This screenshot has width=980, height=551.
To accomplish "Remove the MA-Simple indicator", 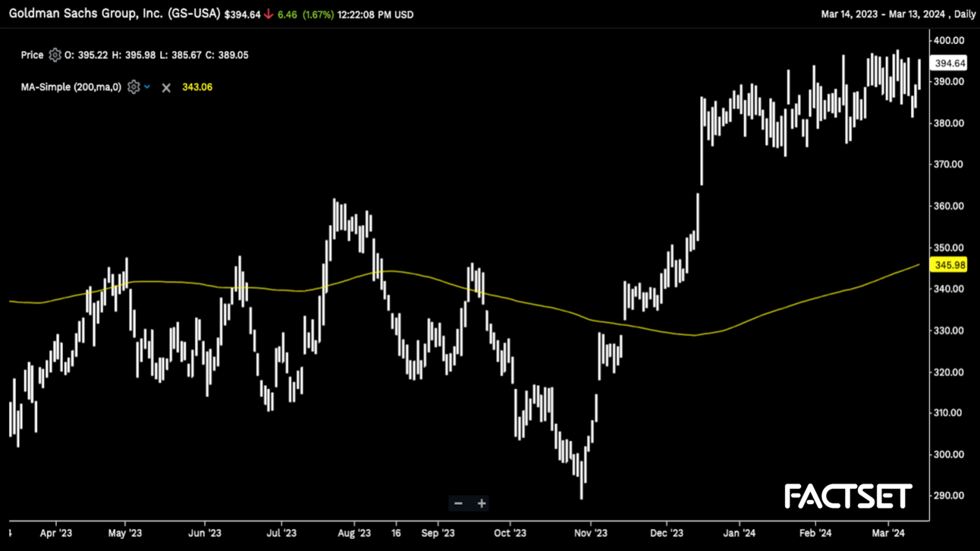I will [166, 88].
